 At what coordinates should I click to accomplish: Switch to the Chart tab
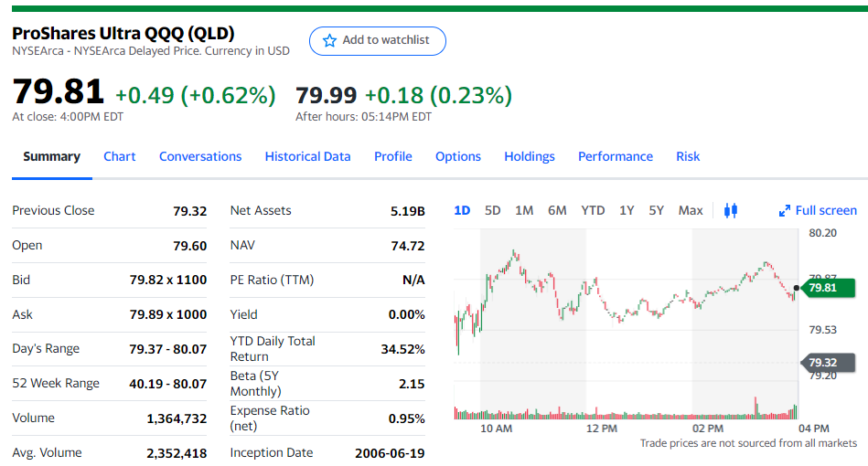click(x=120, y=156)
